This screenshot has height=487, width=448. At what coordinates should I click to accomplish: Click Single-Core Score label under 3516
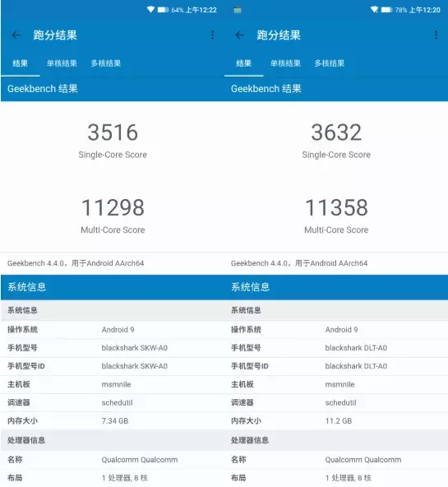113,155
